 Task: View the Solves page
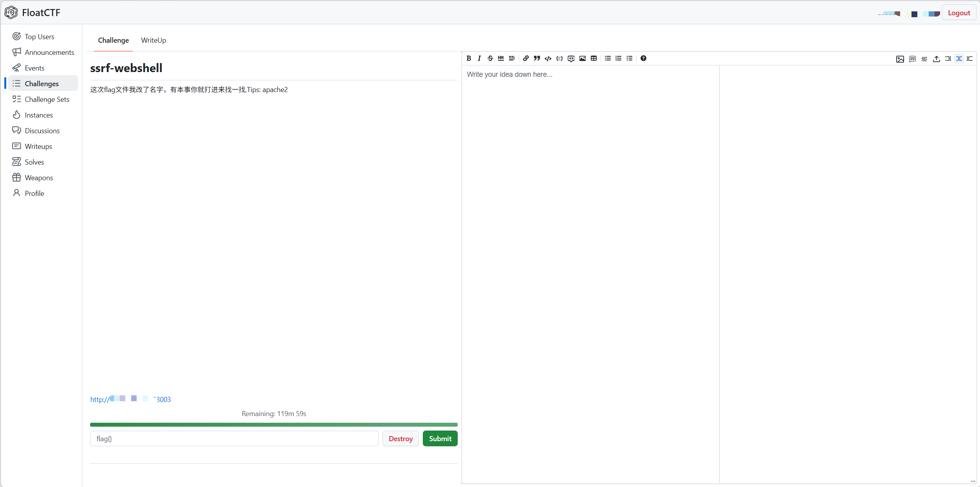coord(43,162)
